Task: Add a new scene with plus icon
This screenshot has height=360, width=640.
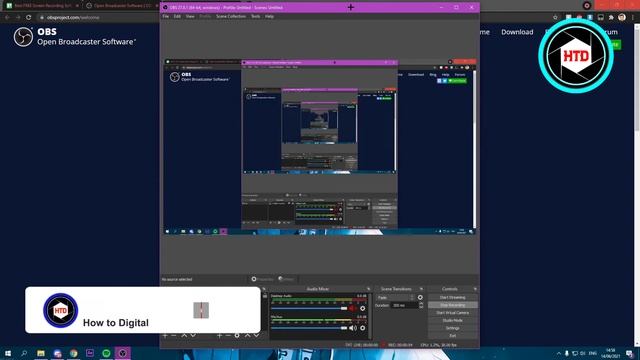Action: tap(165, 336)
